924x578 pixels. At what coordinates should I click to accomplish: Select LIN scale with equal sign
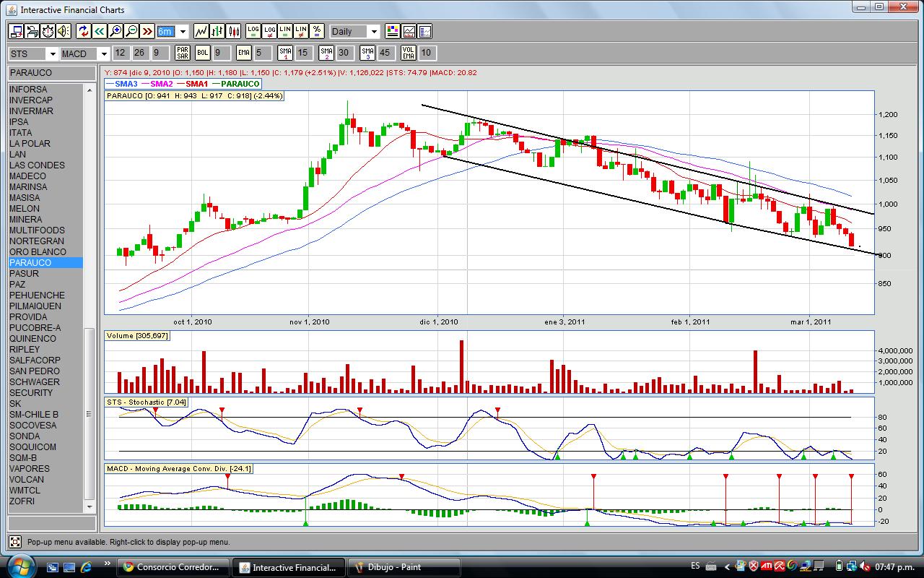[x=285, y=31]
